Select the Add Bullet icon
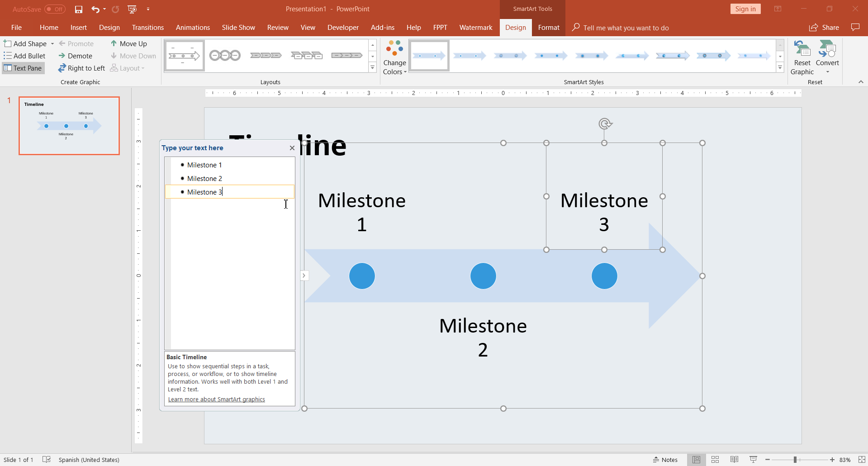This screenshot has width=868, height=466. 25,56
